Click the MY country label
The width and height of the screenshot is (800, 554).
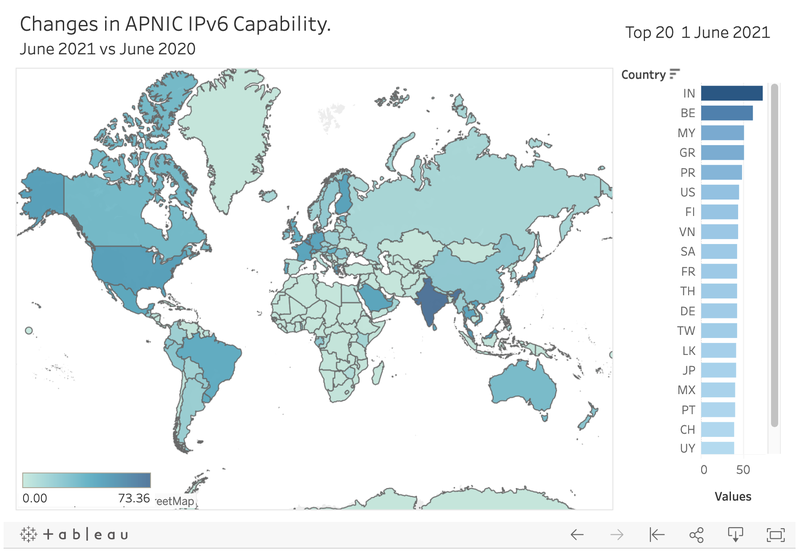(686, 133)
